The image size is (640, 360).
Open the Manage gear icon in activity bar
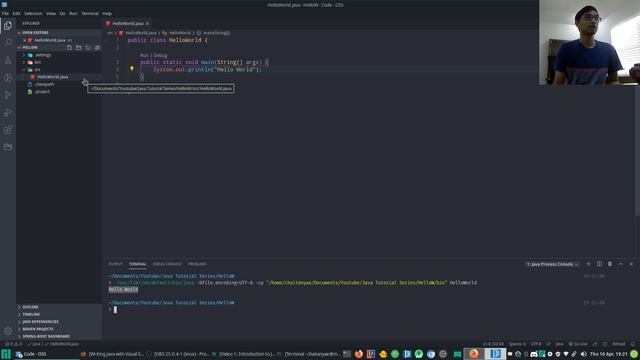click(x=8, y=331)
